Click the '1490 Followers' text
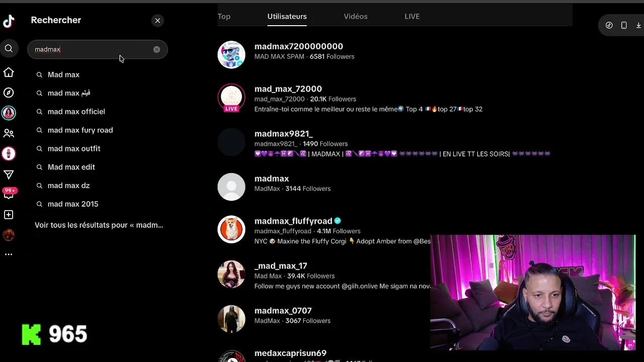The height and width of the screenshot is (362, 644). [x=325, y=144]
